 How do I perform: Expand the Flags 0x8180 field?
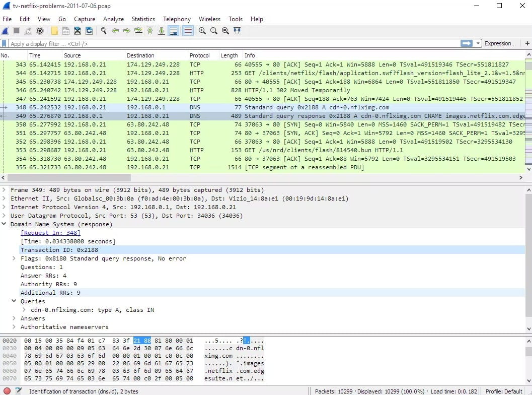[14, 258]
